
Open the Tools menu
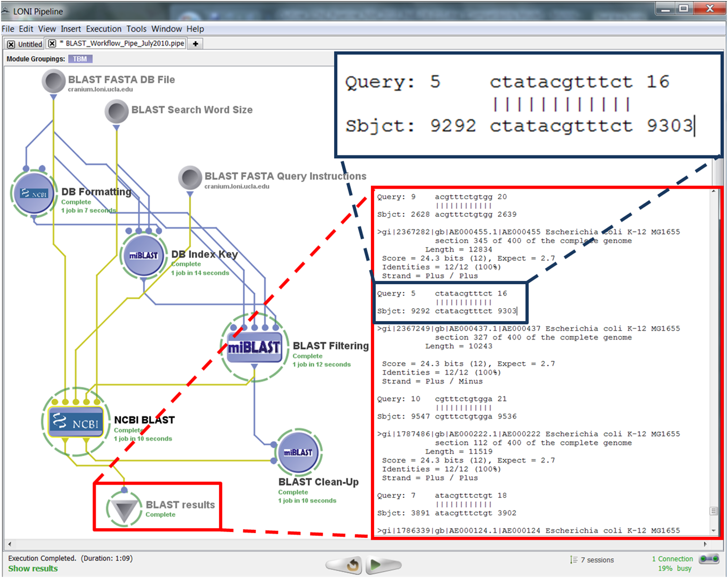[136, 29]
